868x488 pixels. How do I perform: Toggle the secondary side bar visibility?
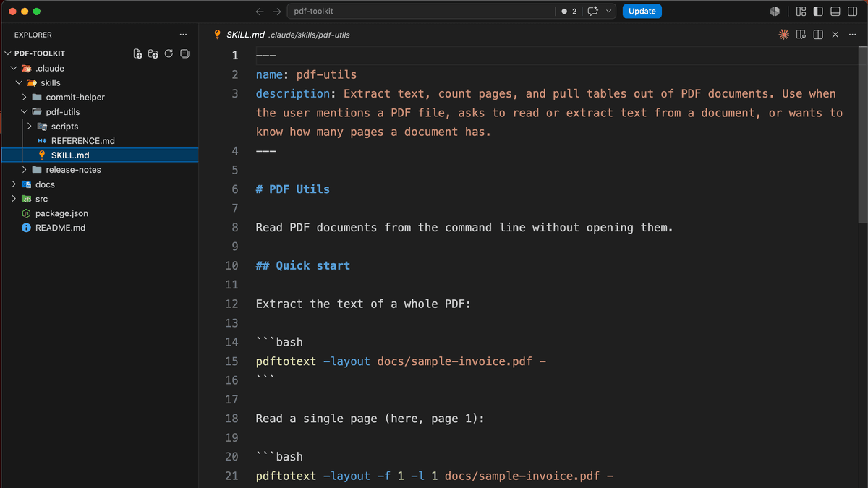click(853, 11)
